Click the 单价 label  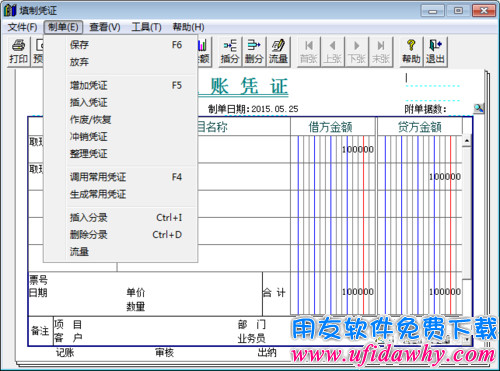pos(136,292)
